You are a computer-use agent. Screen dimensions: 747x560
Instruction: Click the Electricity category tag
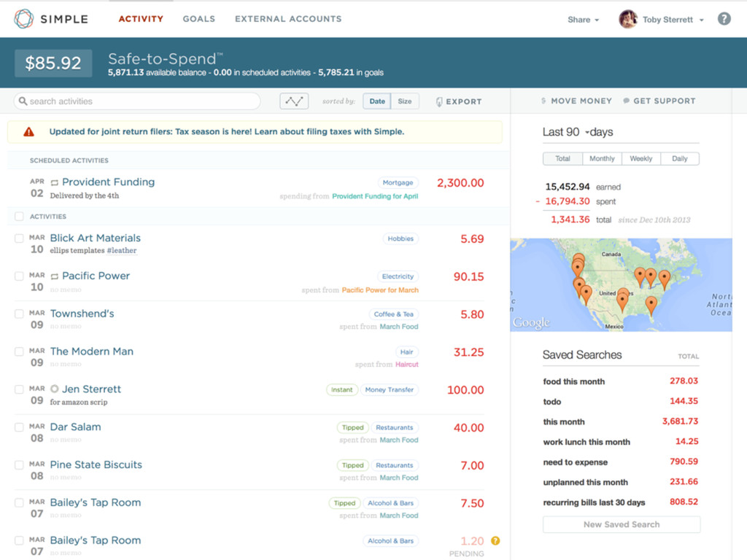pyautogui.click(x=398, y=276)
